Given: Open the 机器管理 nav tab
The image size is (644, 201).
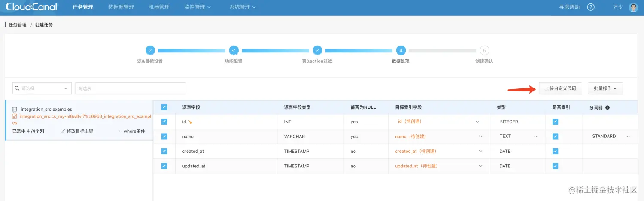Looking at the screenshot, I should pos(159,7).
